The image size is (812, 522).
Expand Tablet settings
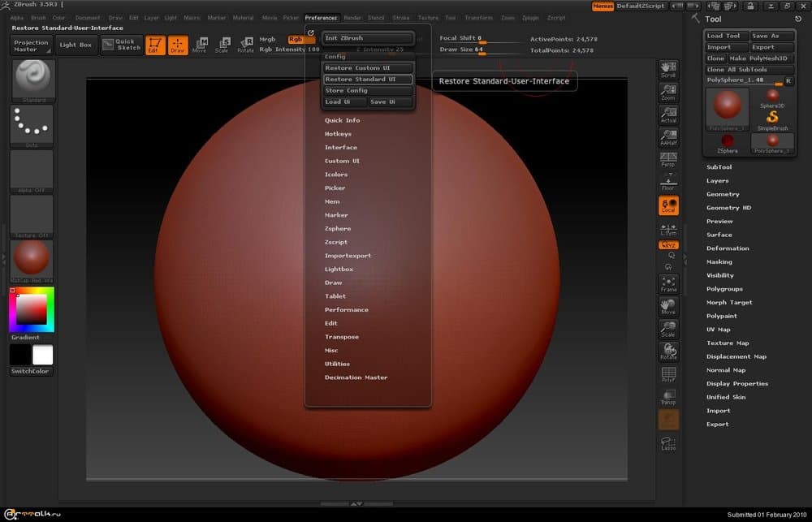pos(335,296)
